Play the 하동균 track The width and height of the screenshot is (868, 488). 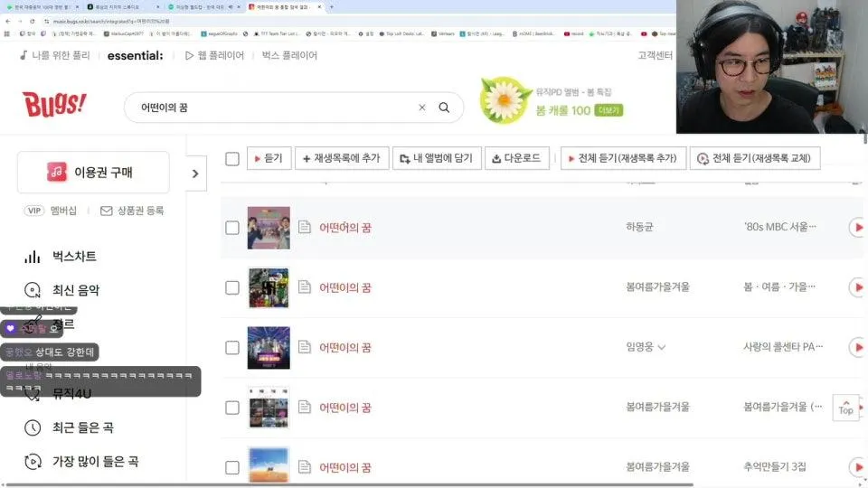[857, 228]
